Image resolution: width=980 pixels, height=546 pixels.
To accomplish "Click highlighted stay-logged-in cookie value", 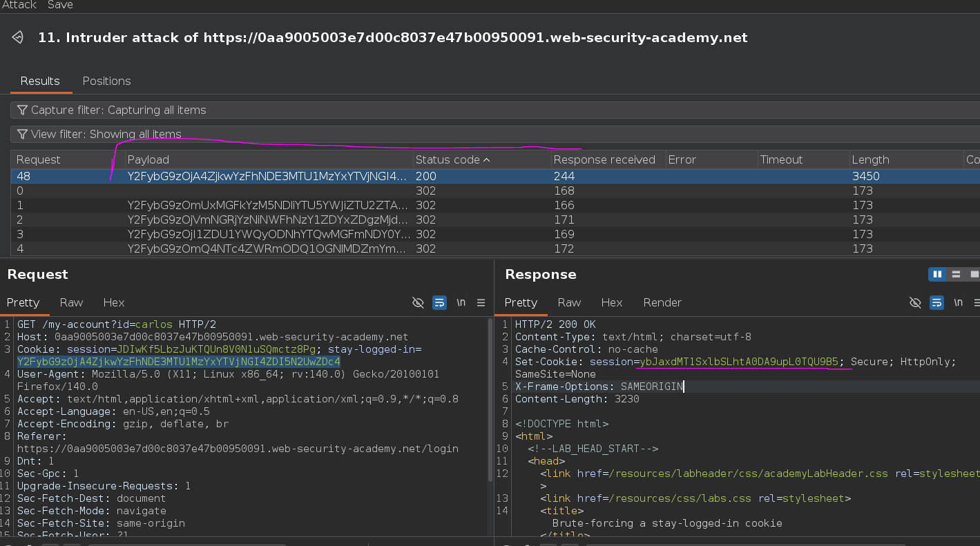I will pos(179,362).
